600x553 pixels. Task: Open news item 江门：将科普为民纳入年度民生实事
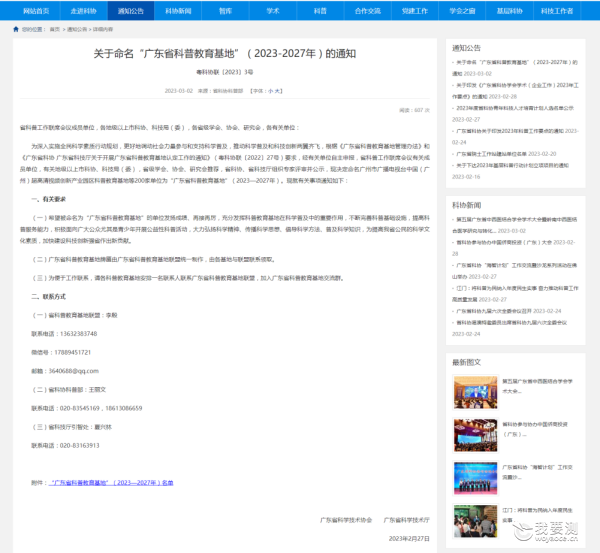tap(515, 294)
